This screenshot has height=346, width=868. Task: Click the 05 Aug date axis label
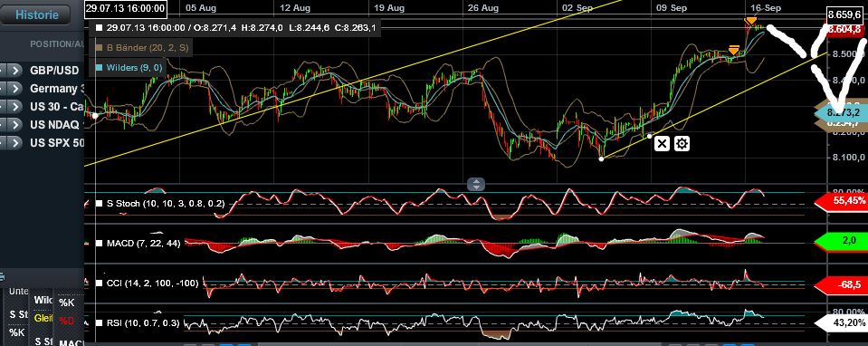coord(200,8)
